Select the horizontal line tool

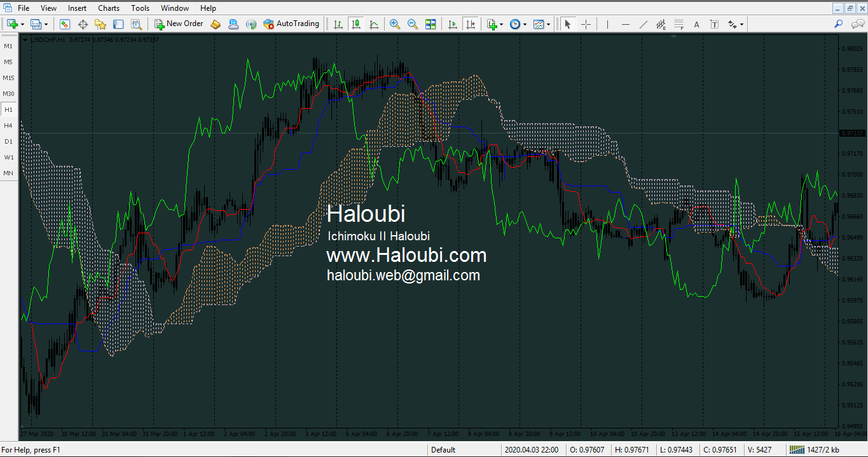[x=626, y=24]
